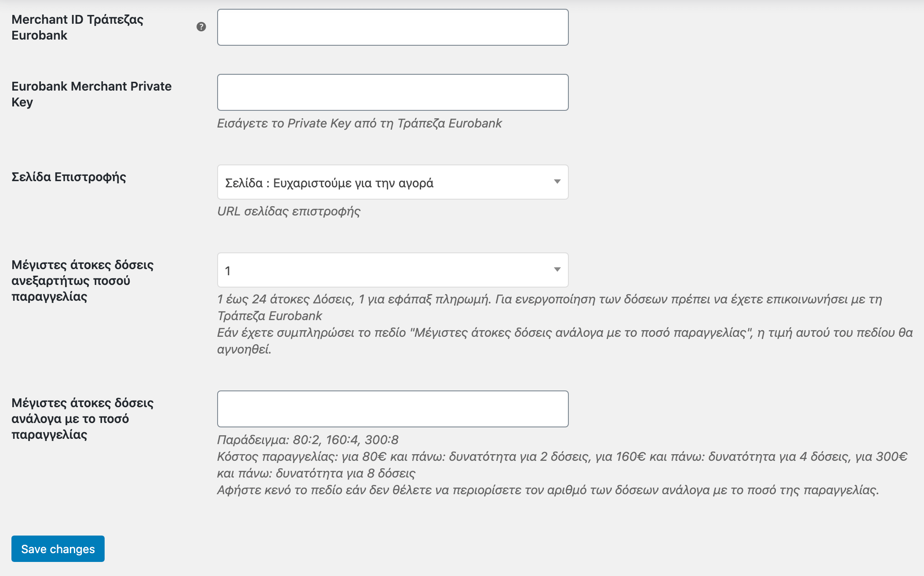Click the URL σελίδας επιστροφής description
This screenshot has width=924, height=576.
[289, 211]
